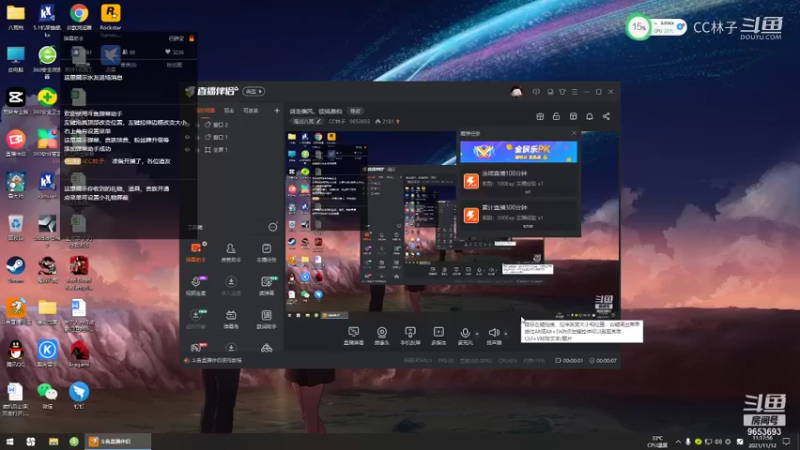Toggle visibility of the 全屏 1 source
This screenshot has height=450, width=800.
pos(187,149)
